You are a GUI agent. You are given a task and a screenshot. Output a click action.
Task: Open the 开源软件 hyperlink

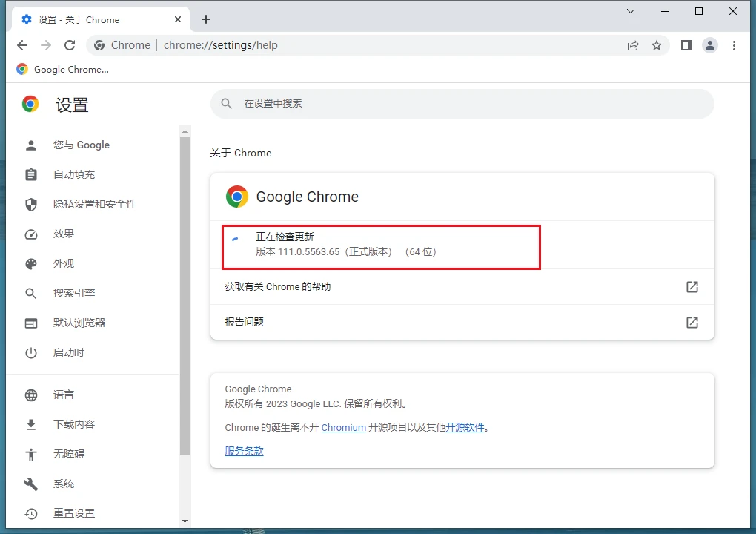[x=465, y=428]
